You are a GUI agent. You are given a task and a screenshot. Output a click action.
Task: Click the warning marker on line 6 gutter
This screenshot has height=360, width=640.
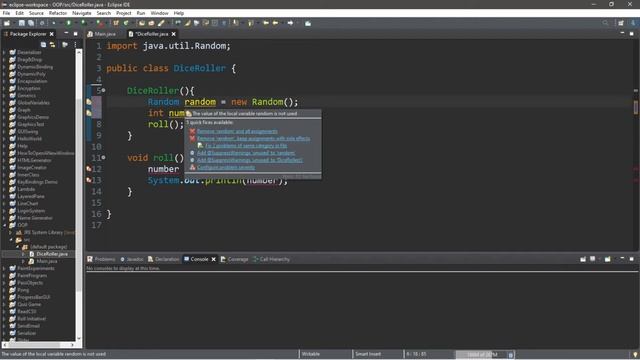89,102
